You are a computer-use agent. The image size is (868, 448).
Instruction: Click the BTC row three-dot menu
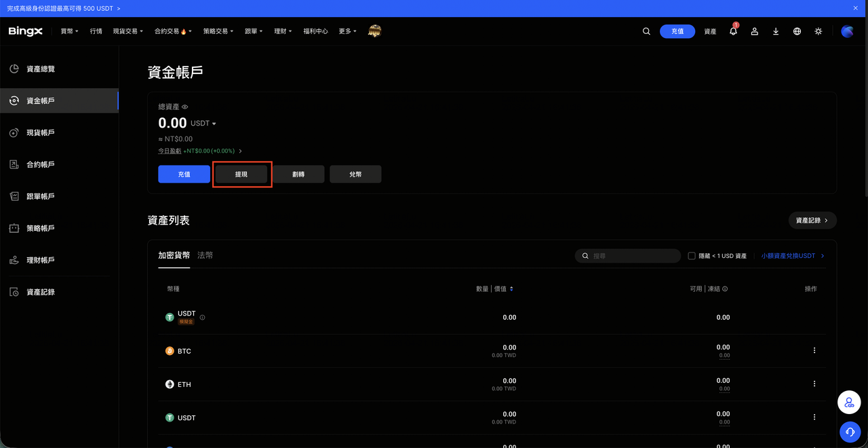pos(814,351)
